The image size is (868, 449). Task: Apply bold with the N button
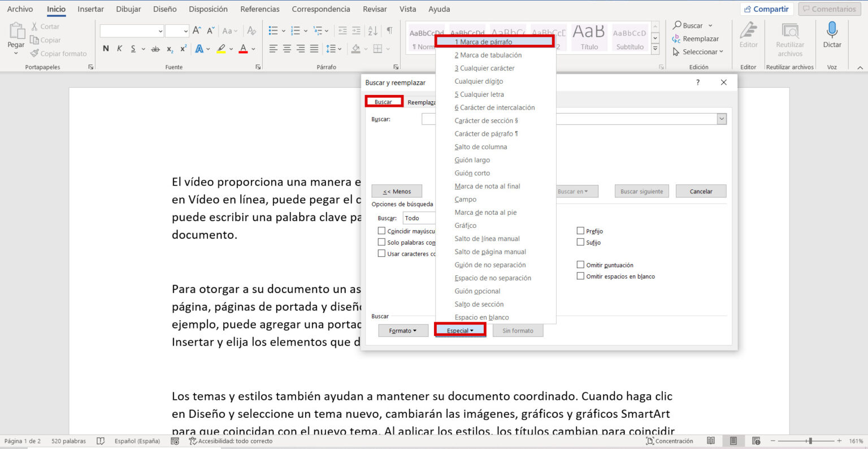[x=106, y=49]
